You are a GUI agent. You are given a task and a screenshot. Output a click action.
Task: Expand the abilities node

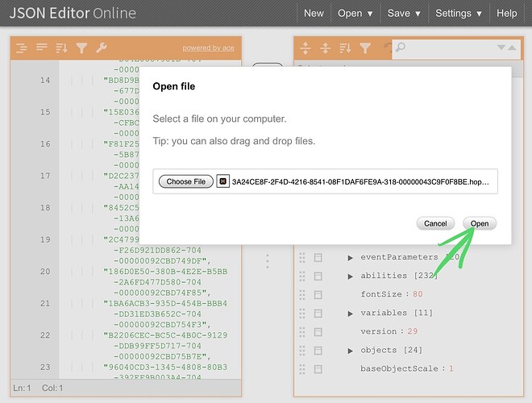(x=350, y=276)
